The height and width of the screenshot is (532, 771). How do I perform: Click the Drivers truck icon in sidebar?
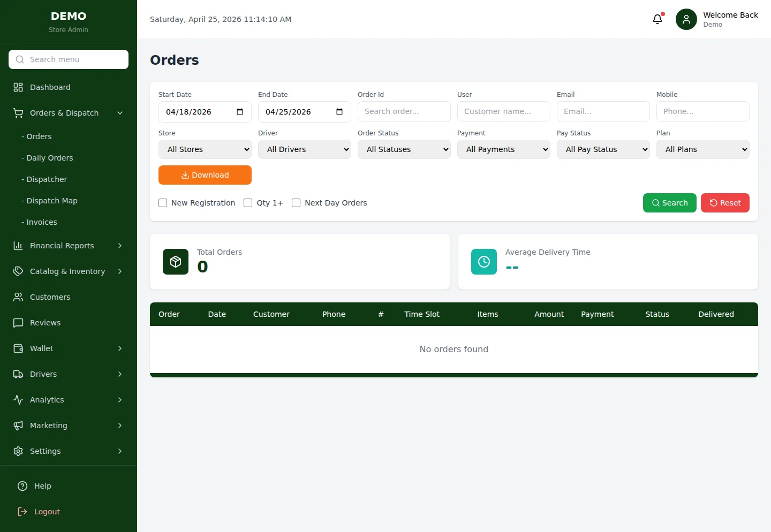click(x=18, y=374)
